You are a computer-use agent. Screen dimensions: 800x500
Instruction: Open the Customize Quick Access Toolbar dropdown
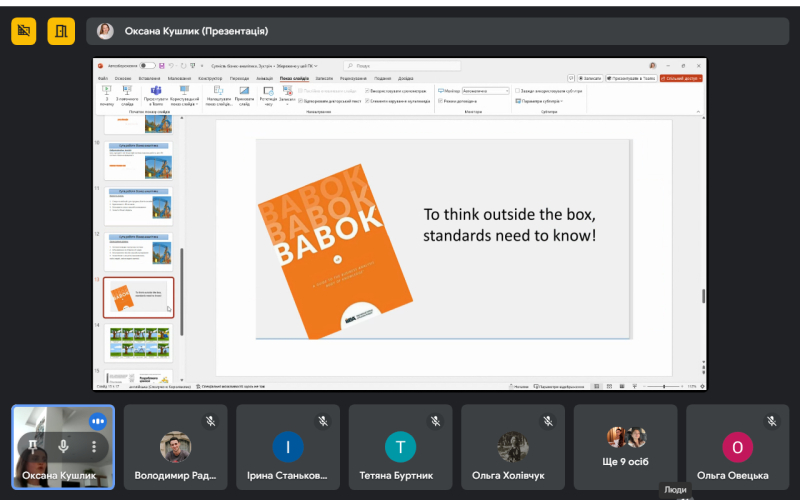(202, 66)
